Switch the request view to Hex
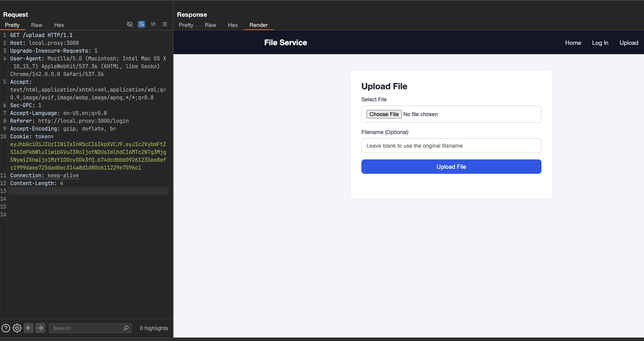644x341 pixels. point(59,25)
